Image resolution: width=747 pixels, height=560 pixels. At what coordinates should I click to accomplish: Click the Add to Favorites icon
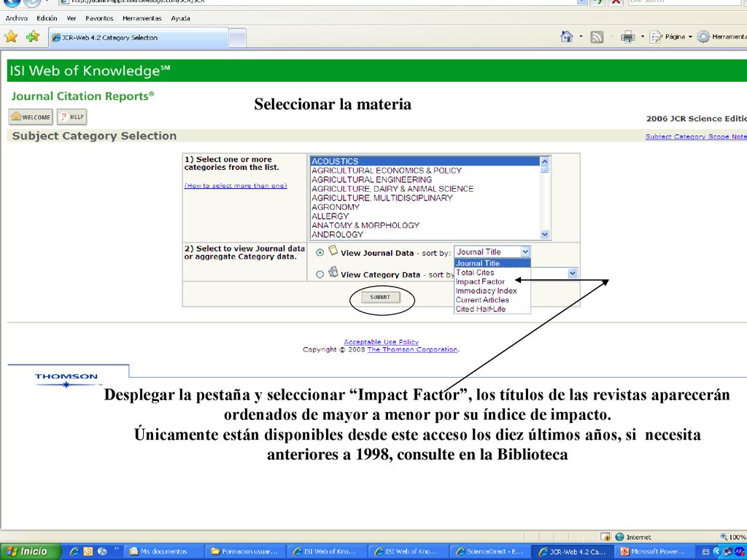coord(32,36)
